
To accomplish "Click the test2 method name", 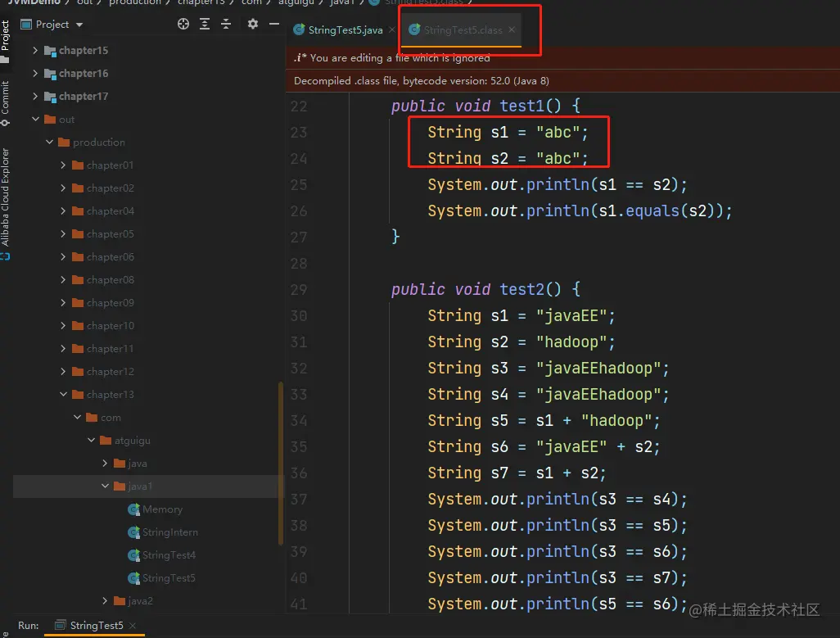I will [x=522, y=289].
